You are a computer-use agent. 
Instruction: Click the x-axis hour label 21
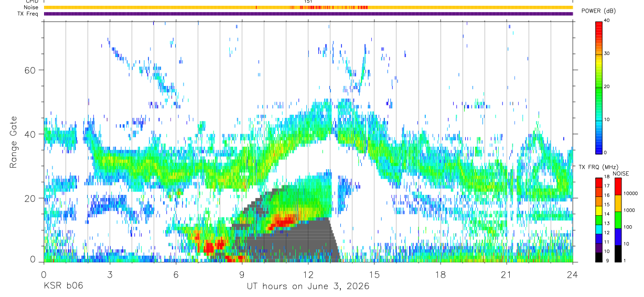tap(507, 274)
